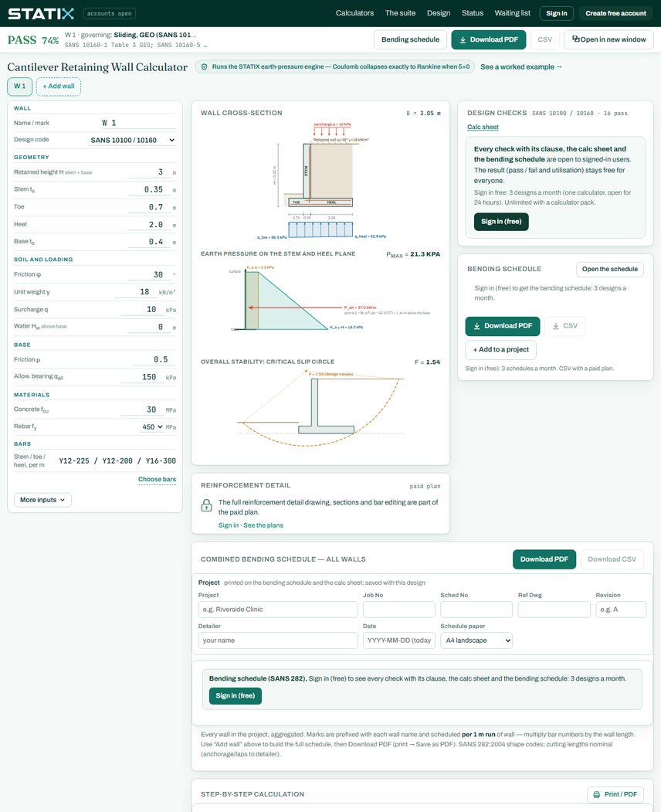Screen dimensions: 661x812
Task: Click the Choose bars link
Action: click(157, 480)
